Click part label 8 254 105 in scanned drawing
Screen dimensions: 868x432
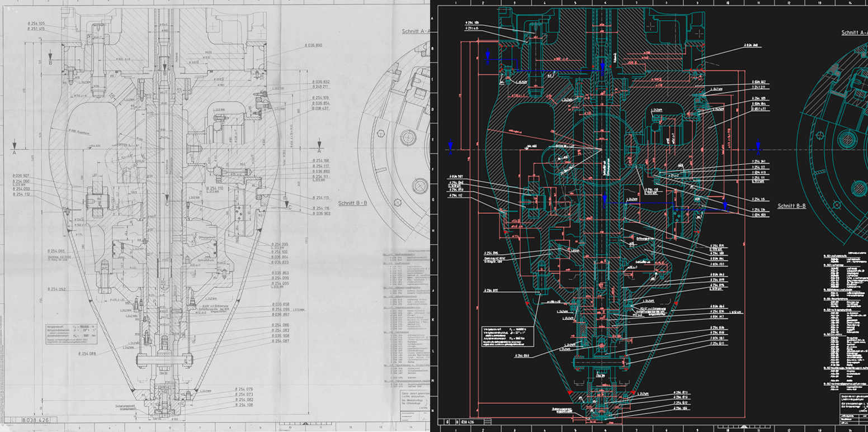(x=36, y=23)
